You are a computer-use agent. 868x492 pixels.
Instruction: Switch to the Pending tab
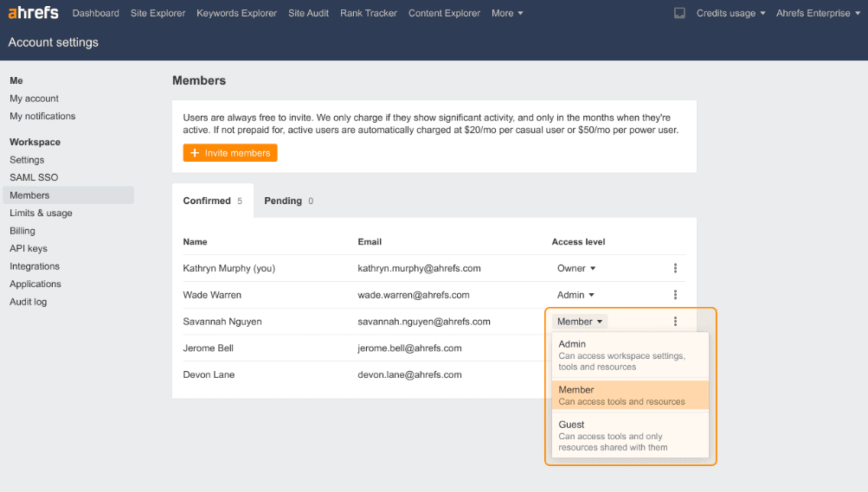coord(288,201)
